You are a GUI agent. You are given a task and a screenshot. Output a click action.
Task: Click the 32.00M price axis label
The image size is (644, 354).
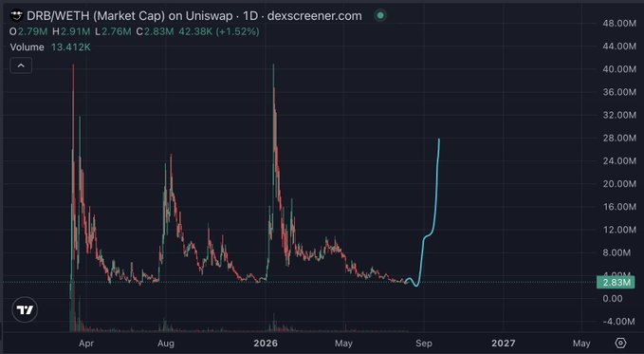pyautogui.click(x=619, y=115)
